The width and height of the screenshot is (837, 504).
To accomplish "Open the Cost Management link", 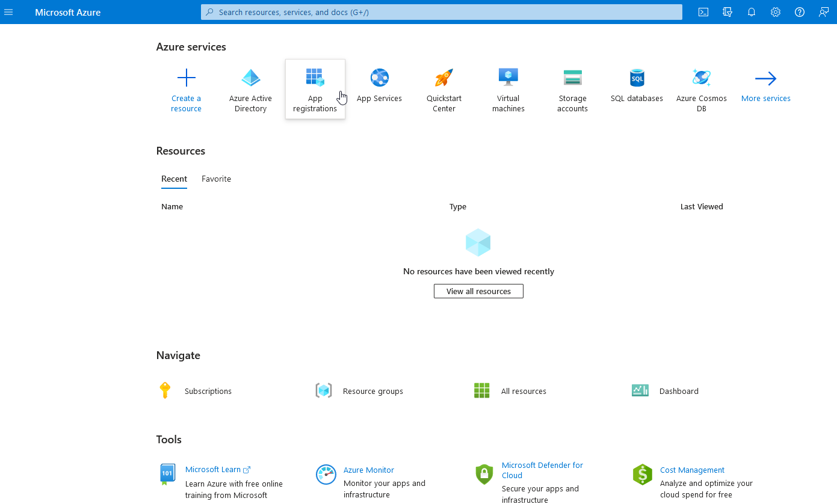I will pos(692,470).
